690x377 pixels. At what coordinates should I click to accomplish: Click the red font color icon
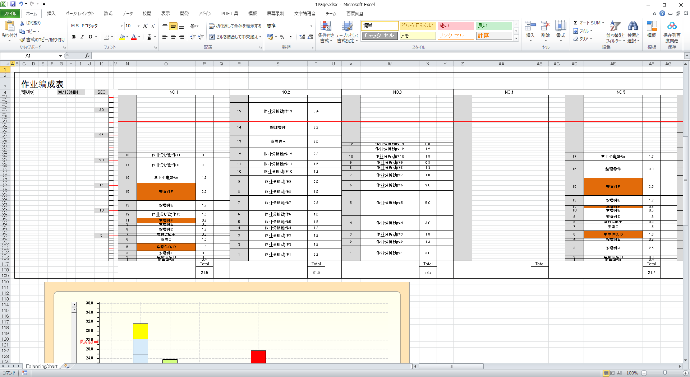[134, 37]
